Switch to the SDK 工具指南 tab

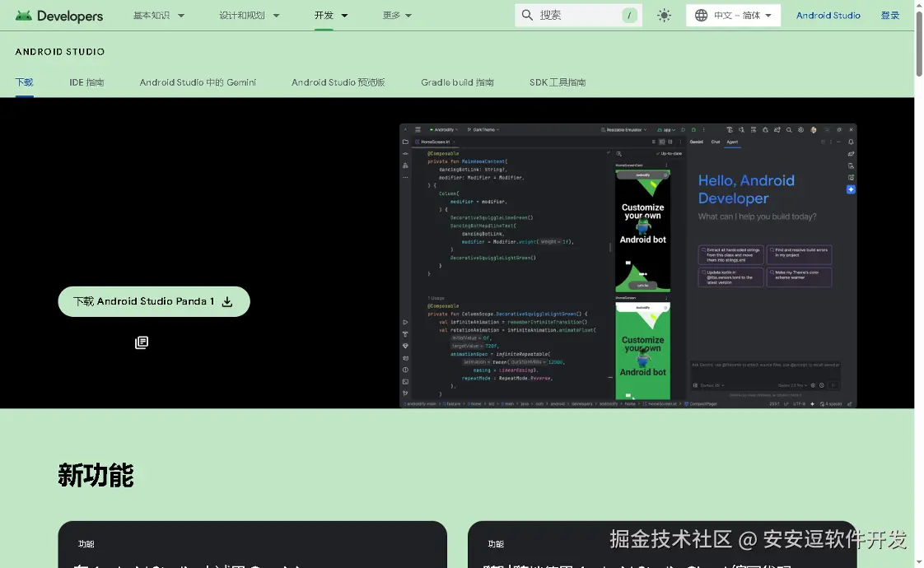(x=558, y=82)
